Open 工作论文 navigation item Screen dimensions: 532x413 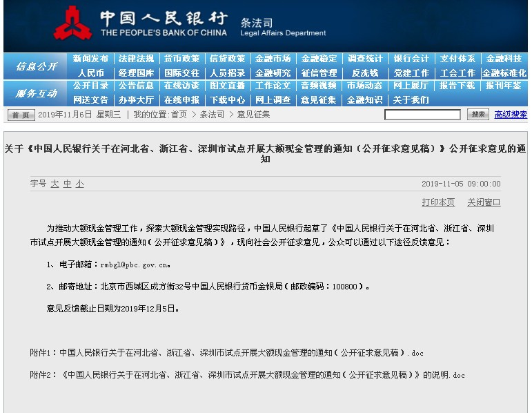pyautogui.click(x=273, y=86)
